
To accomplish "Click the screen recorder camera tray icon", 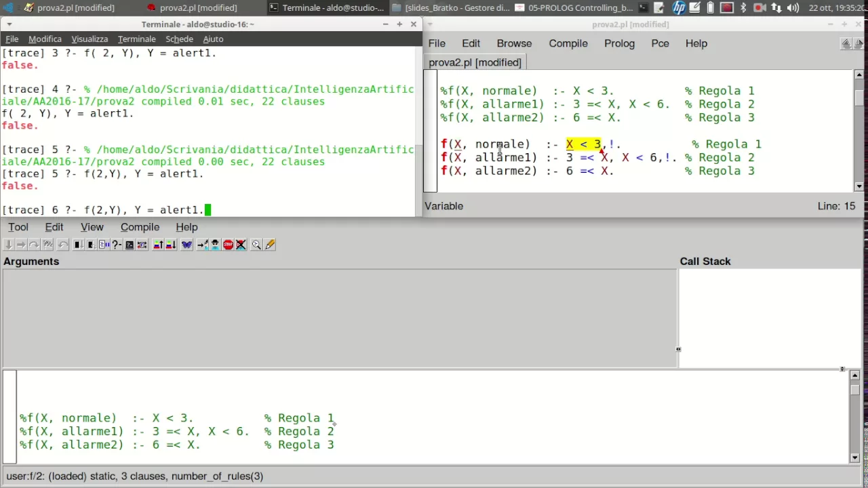I will (x=759, y=8).
